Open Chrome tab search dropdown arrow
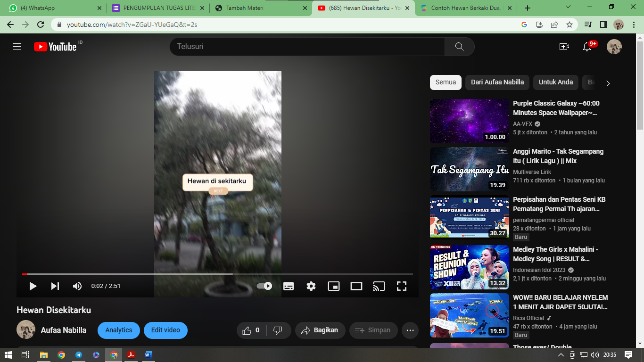This screenshot has width=644, height=362. (568, 8)
